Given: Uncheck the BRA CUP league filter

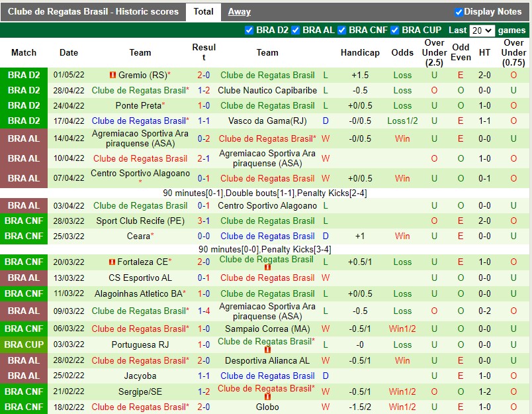Looking at the screenshot, I should tap(394, 30).
